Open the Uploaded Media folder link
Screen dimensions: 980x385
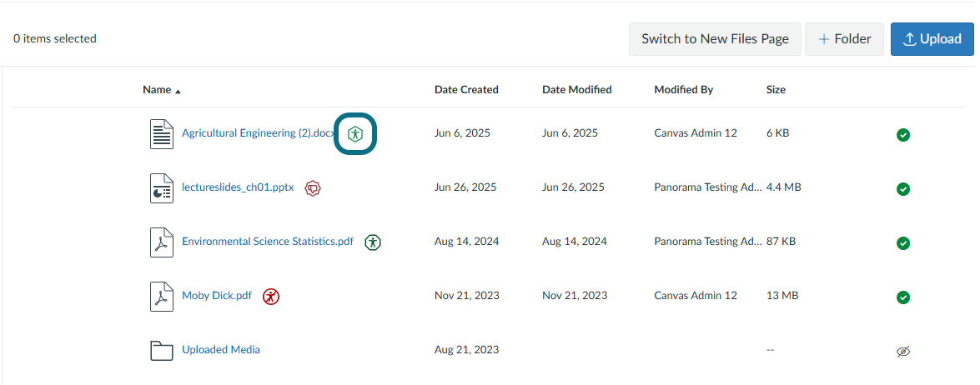[x=221, y=349]
